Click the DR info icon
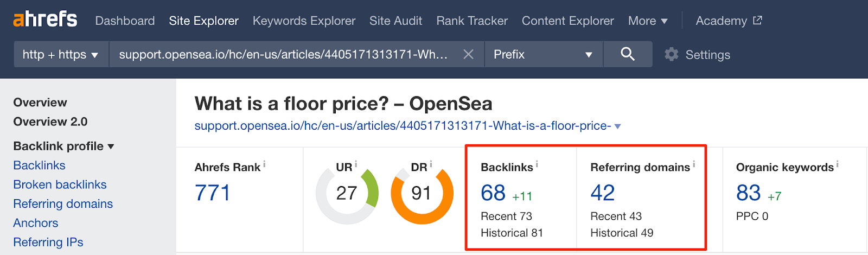The image size is (868, 255). pyautogui.click(x=431, y=164)
